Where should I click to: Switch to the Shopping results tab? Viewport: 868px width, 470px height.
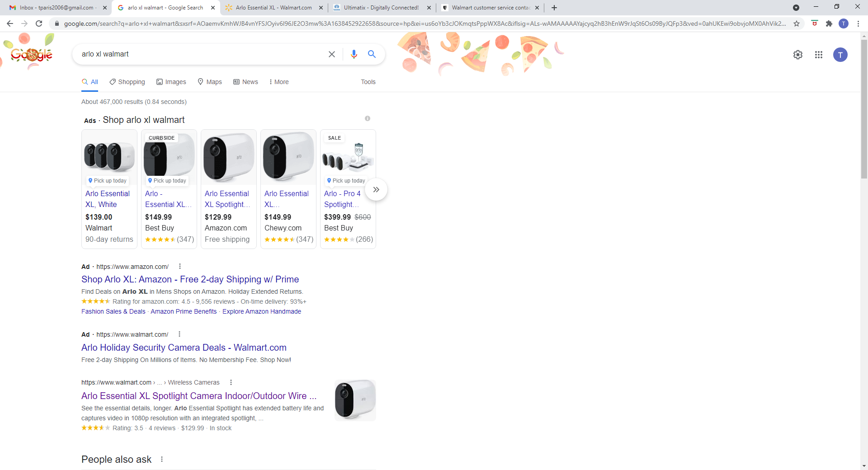click(x=127, y=82)
